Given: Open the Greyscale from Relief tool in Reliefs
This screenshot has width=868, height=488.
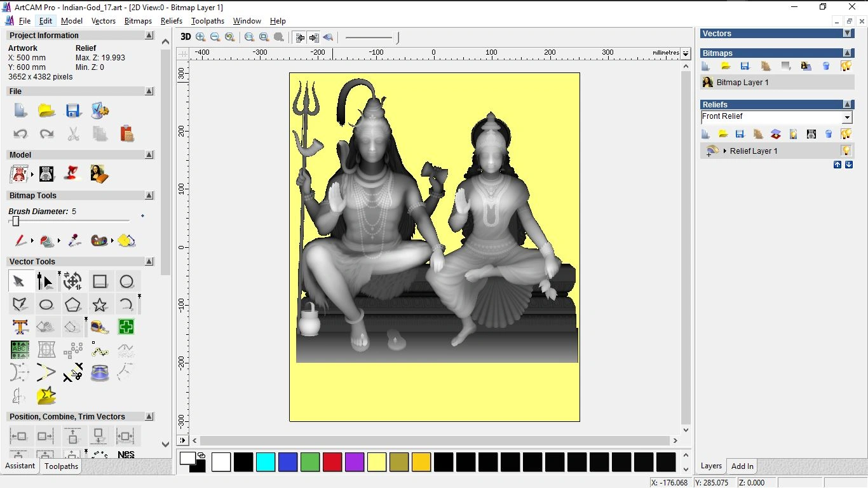Looking at the screenshot, I should click(x=811, y=134).
